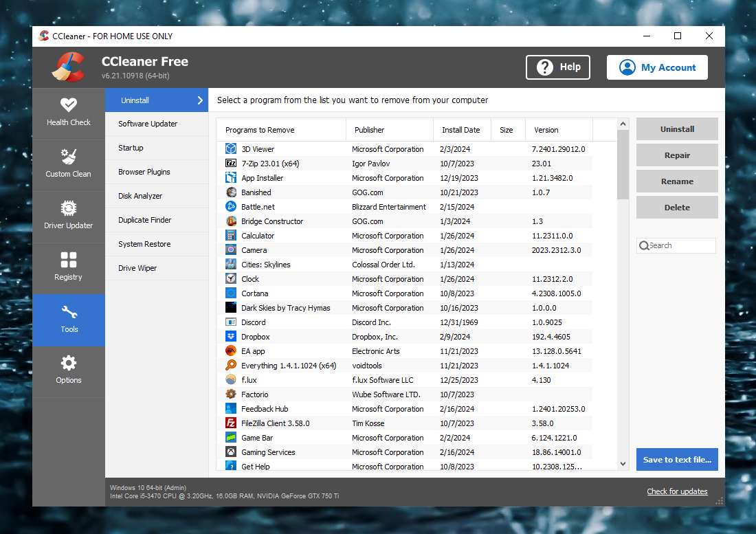The width and height of the screenshot is (756, 534).
Task: Open the Custom Clean section
Action: (69, 164)
